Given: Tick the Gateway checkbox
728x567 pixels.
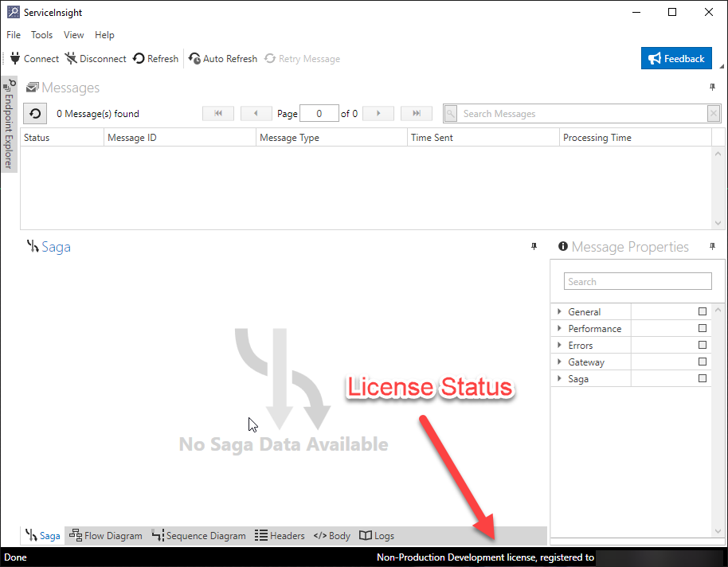Looking at the screenshot, I should point(703,362).
